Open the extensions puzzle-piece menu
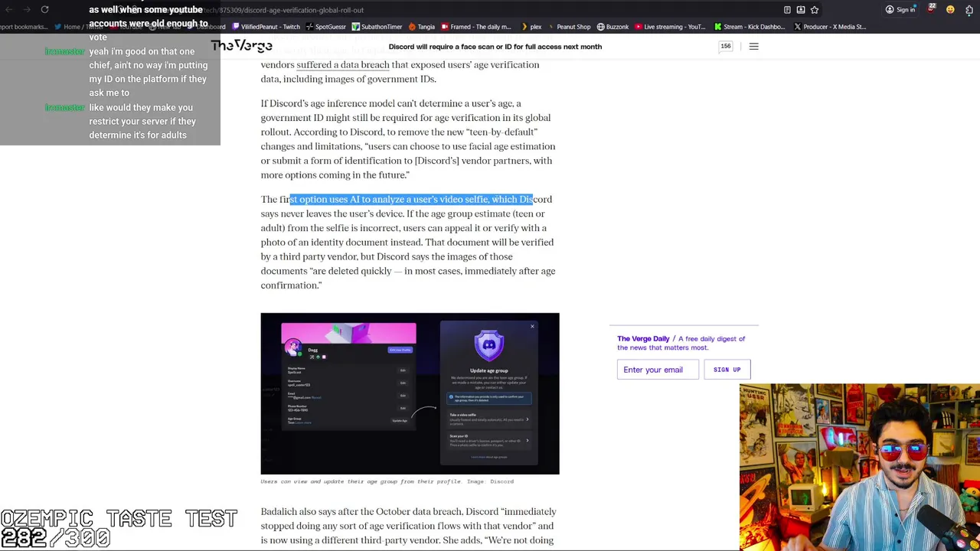 coord(969,10)
